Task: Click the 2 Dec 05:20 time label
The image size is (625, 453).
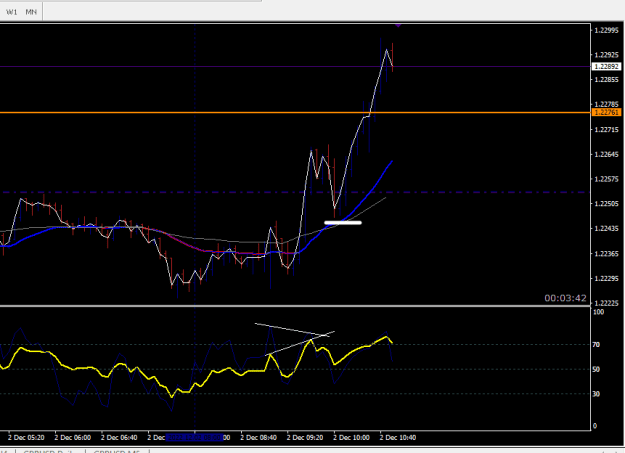Action: tap(26, 437)
